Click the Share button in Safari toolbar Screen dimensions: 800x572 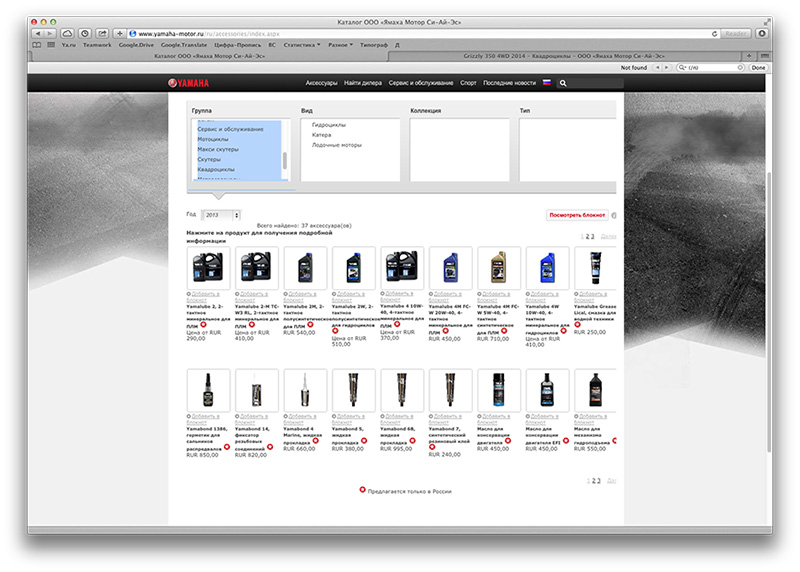[x=102, y=34]
